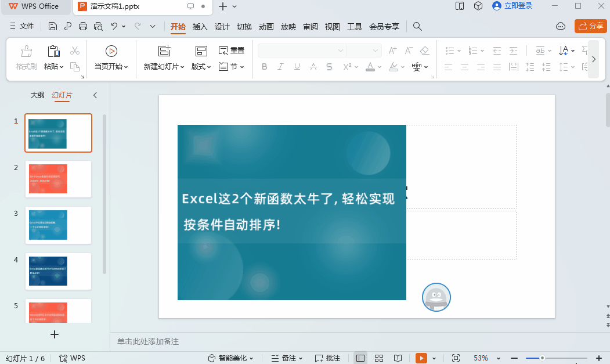Select slide 3 thumbnail in the panel
The image size is (610, 364).
tap(58, 225)
